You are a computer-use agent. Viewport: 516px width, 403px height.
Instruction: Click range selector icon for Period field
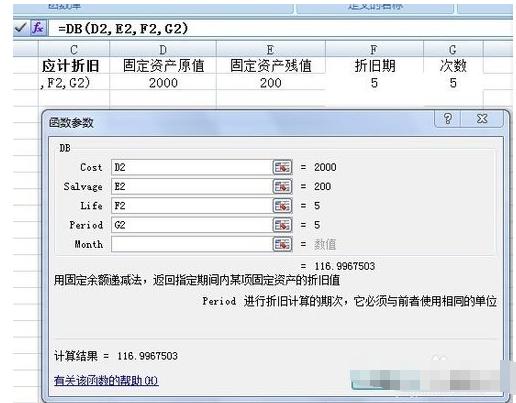[282, 225]
